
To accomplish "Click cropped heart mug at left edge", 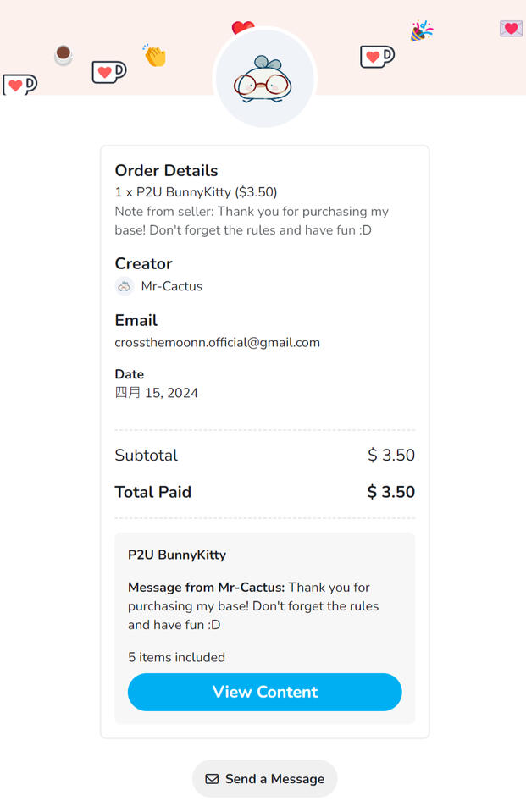I will pos(19,85).
